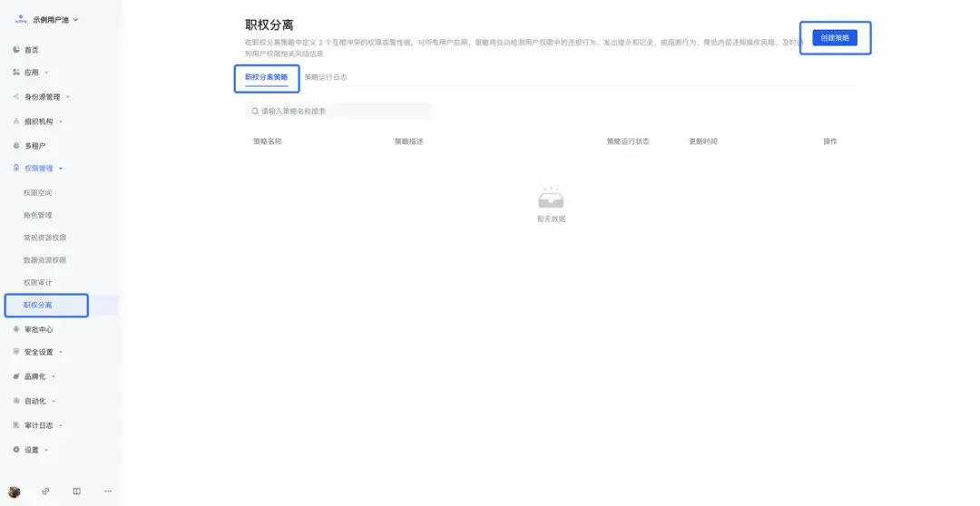Viewport: 980px width, 506px height.
Task: Click the 组织机构 person icon
Action: [16, 122]
